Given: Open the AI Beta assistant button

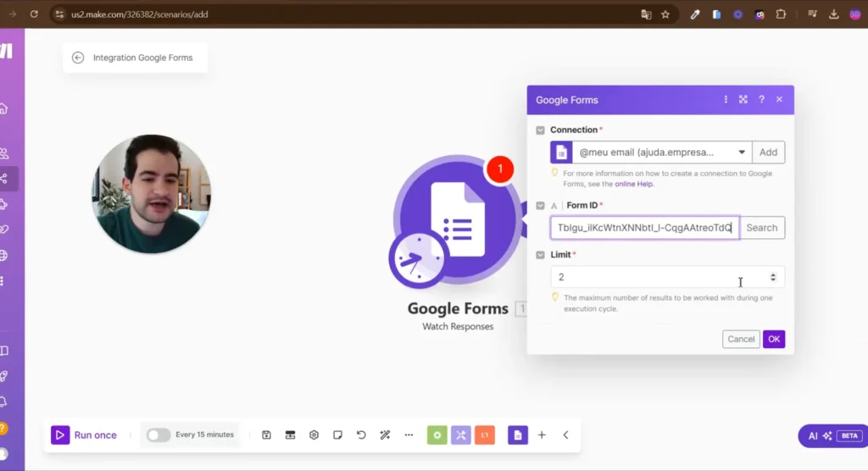Looking at the screenshot, I should (832, 435).
